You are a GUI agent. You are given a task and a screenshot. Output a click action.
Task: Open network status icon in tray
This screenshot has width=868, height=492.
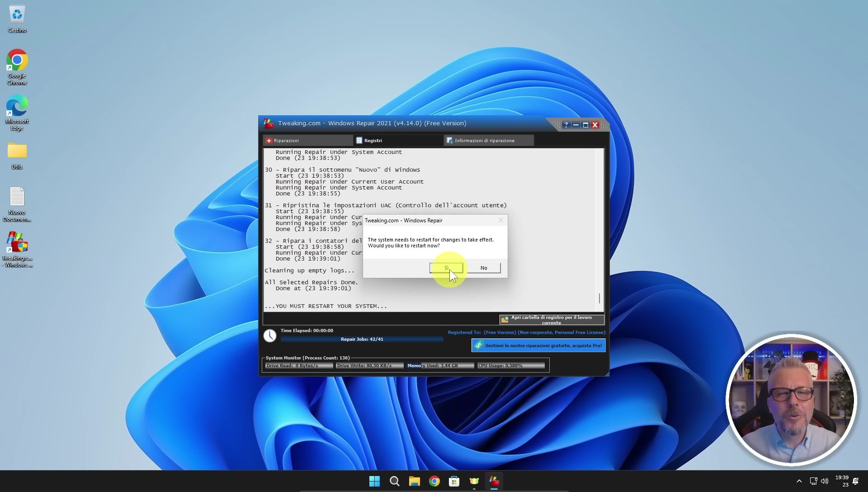click(x=813, y=481)
